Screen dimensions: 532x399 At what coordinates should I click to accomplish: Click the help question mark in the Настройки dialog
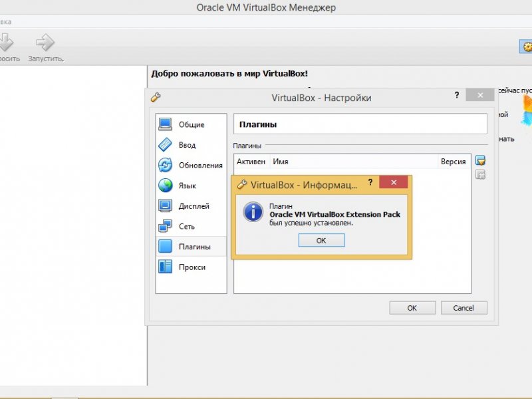click(x=457, y=95)
